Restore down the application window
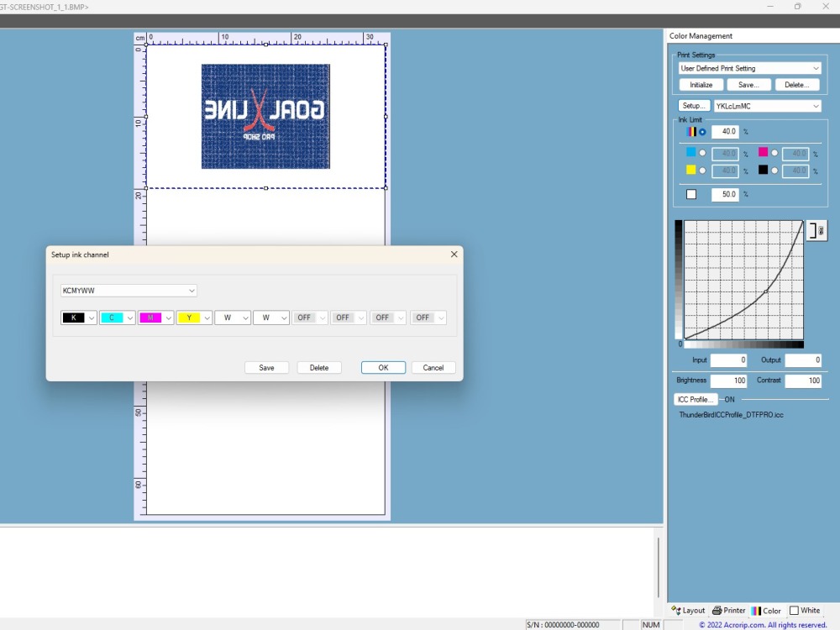The width and height of the screenshot is (840, 630). click(798, 7)
